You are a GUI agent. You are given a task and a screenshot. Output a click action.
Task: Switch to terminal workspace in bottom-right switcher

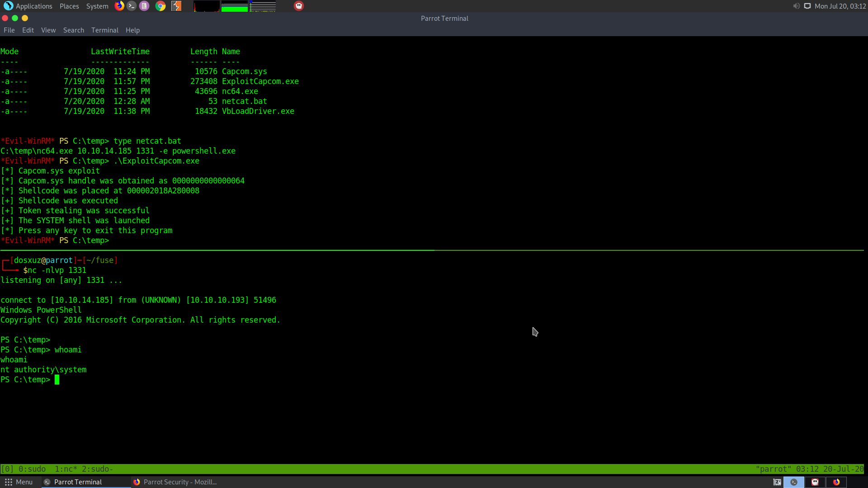pyautogui.click(x=794, y=482)
